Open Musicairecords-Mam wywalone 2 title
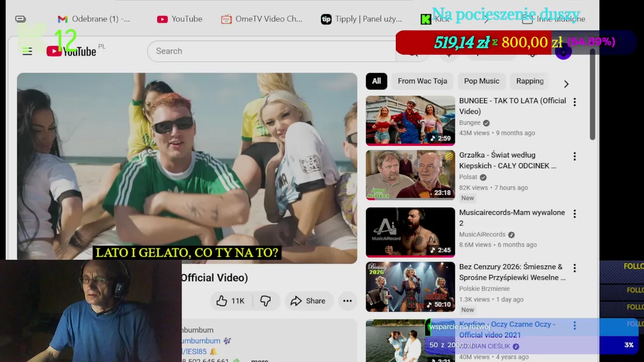 (x=512, y=218)
